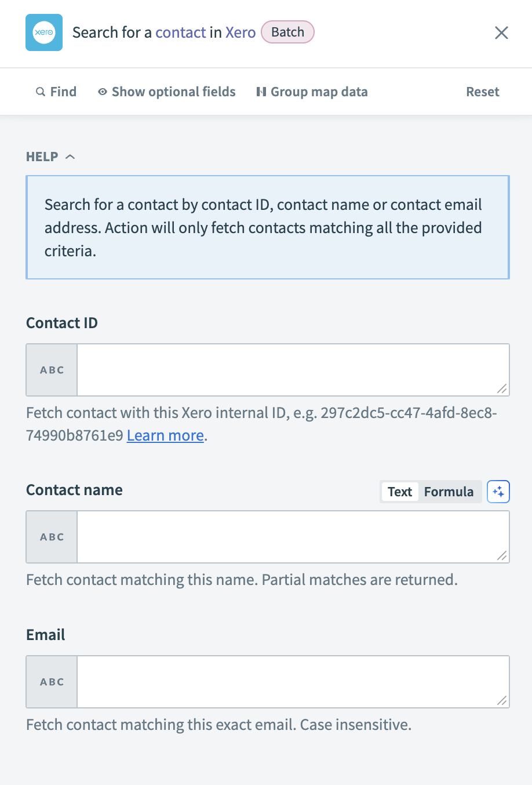Click the Xero app icon in the header
This screenshot has height=785, width=532.
tap(43, 32)
